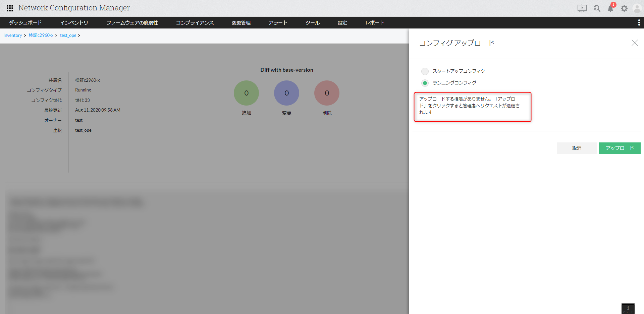This screenshot has height=314, width=644.
Task: Open test_ope breadcrumb link
Action: pyautogui.click(x=68, y=36)
